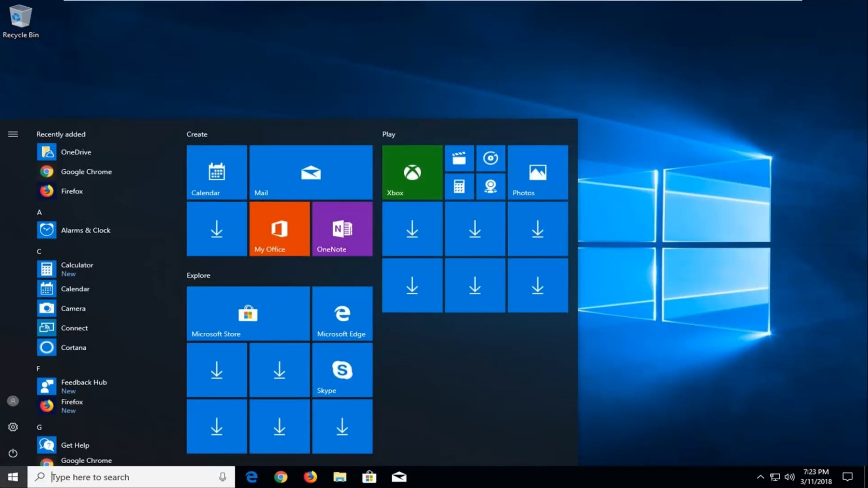Click the 'Type here to search' box
The height and width of the screenshot is (488, 868).
[131, 477]
